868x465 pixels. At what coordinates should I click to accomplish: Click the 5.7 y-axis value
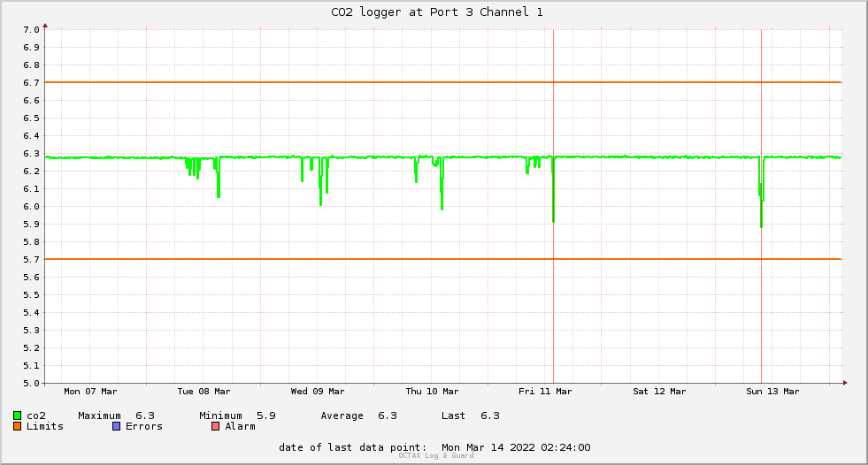31,260
